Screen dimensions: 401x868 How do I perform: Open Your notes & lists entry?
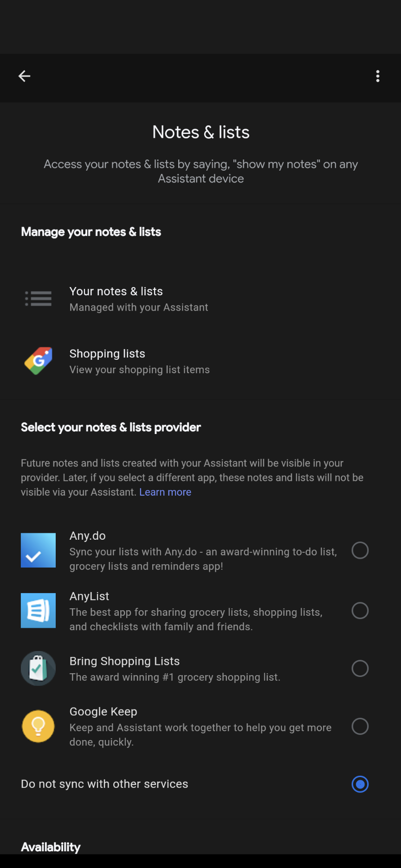coord(200,299)
